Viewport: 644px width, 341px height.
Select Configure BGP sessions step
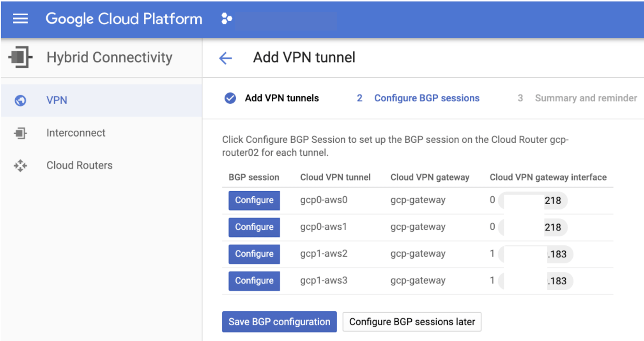pos(427,98)
